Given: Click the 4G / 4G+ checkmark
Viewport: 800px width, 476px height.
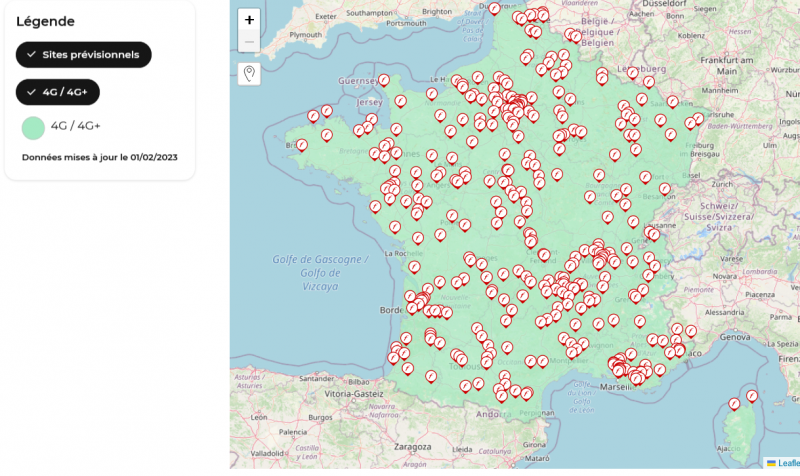Looking at the screenshot, I should coord(31,92).
